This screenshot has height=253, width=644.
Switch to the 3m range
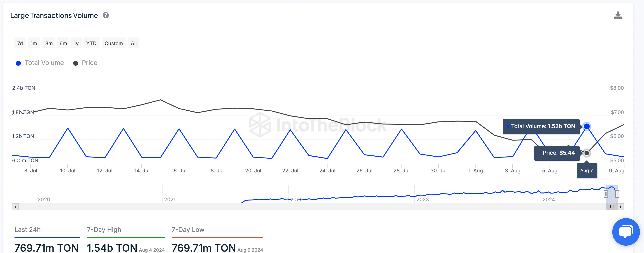(49, 43)
